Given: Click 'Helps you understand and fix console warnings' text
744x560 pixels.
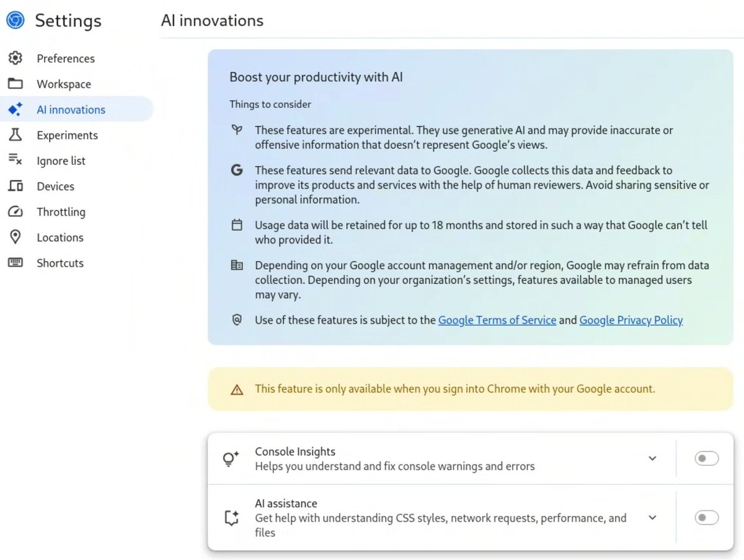Looking at the screenshot, I should click(x=395, y=466).
